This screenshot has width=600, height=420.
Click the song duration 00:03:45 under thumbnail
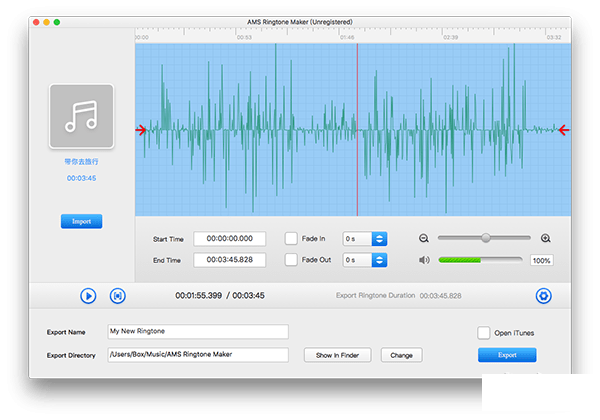tap(82, 178)
